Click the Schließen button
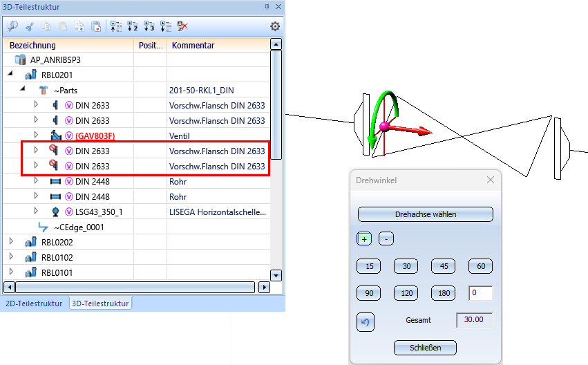The image size is (588, 365). point(425,348)
